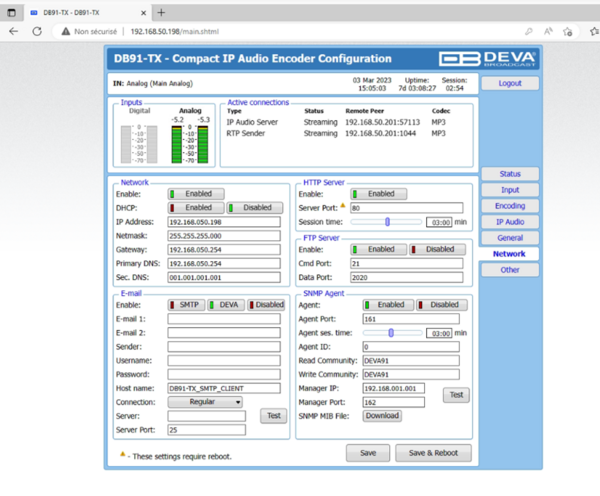Click the Save button

point(368,453)
